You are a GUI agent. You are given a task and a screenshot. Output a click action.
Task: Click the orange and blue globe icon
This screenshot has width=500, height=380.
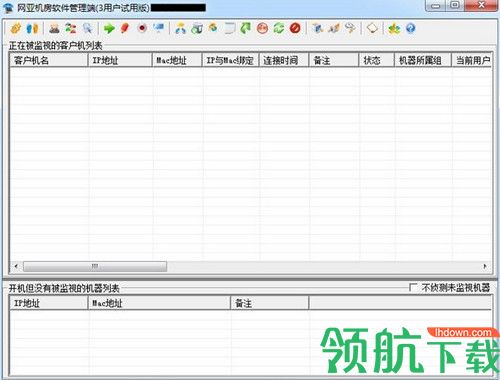(x=213, y=28)
